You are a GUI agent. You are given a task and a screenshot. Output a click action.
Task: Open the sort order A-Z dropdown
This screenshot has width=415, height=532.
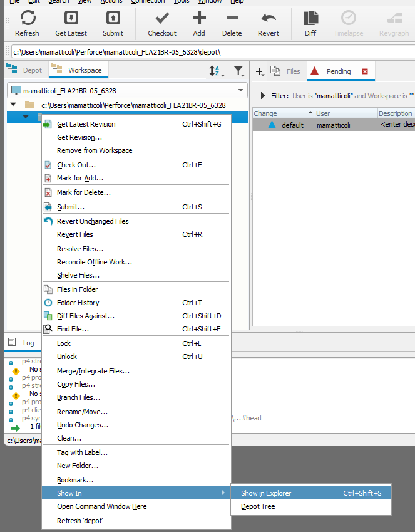216,71
